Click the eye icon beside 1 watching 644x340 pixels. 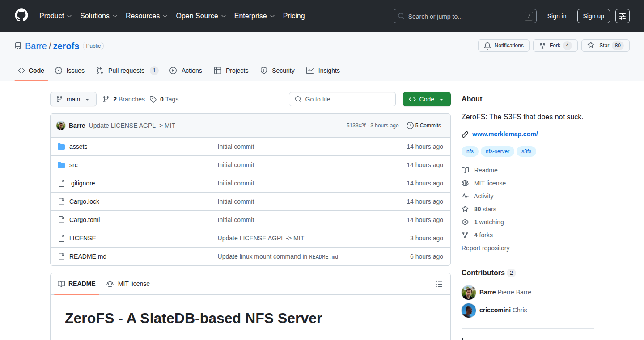tap(465, 222)
